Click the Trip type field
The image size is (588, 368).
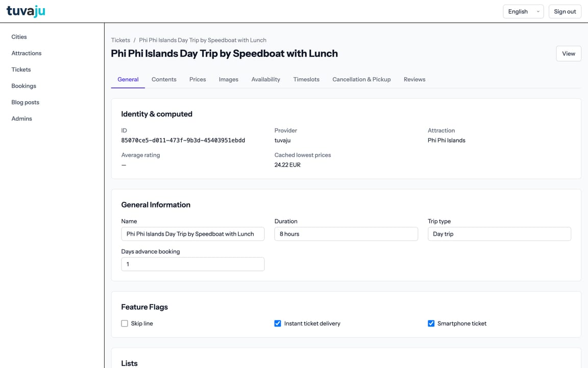click(x=499, y=234)
